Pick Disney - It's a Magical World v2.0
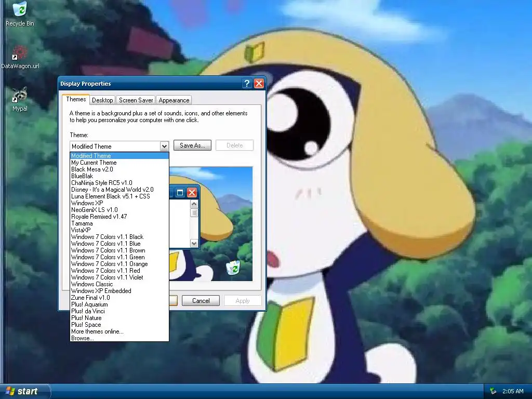Image resolution: width=532 pixels, height=399 pixels. (119, 190)
